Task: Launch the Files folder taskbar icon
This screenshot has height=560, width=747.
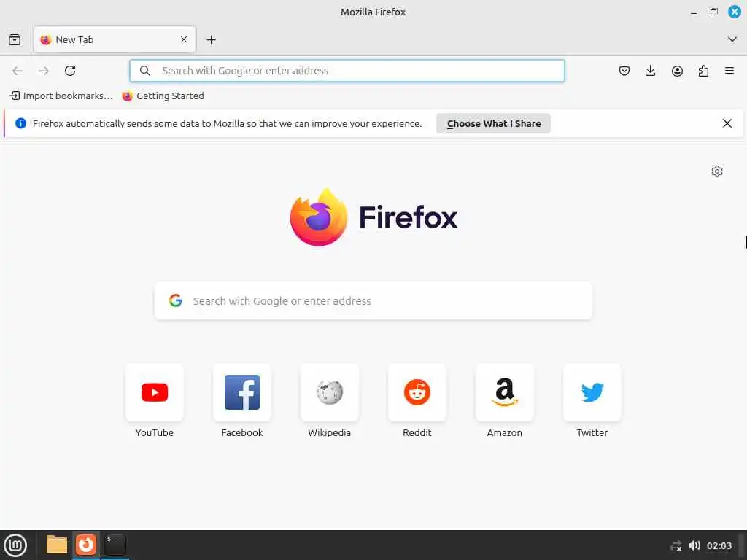Action: (57, 545)
